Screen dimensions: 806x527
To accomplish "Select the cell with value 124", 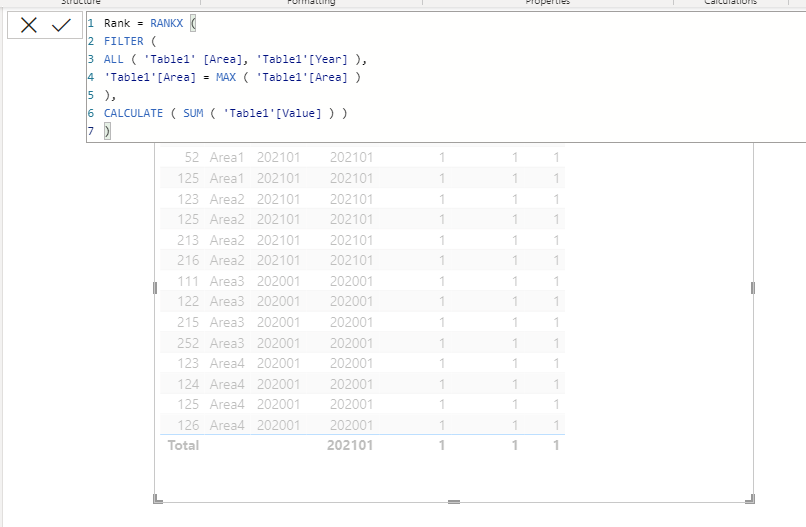I will click(x=188, y=384).
